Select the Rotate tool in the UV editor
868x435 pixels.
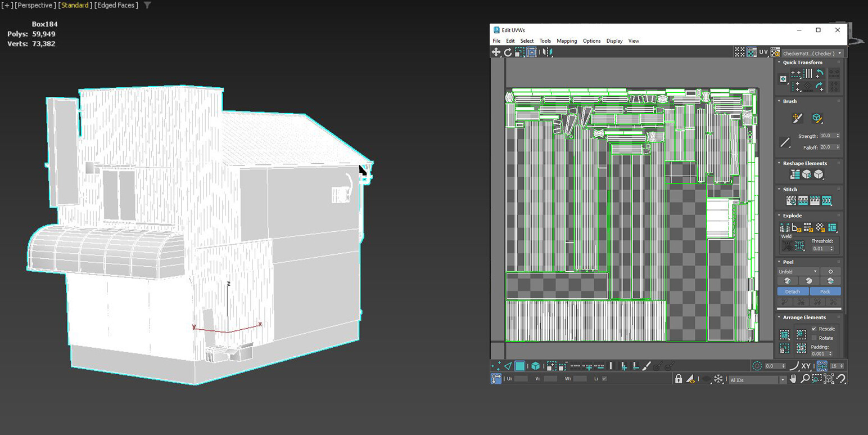click(x=508, y=52)
